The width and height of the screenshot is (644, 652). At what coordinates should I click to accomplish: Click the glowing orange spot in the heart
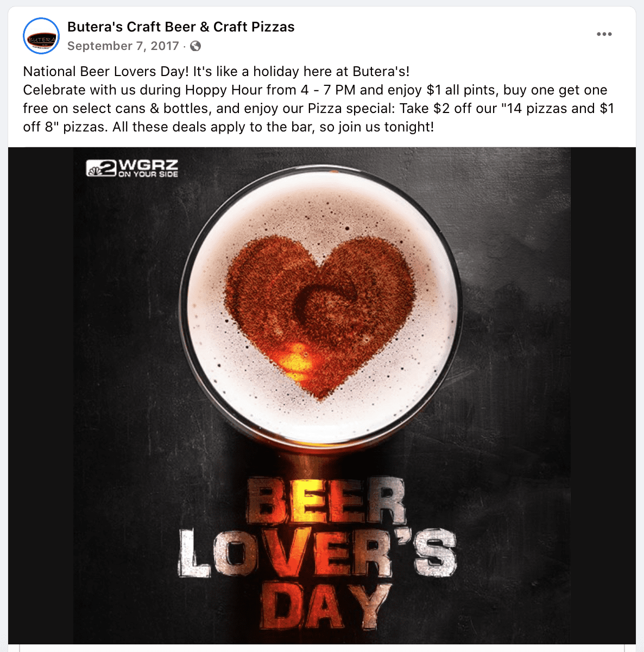tap(292, 359)
